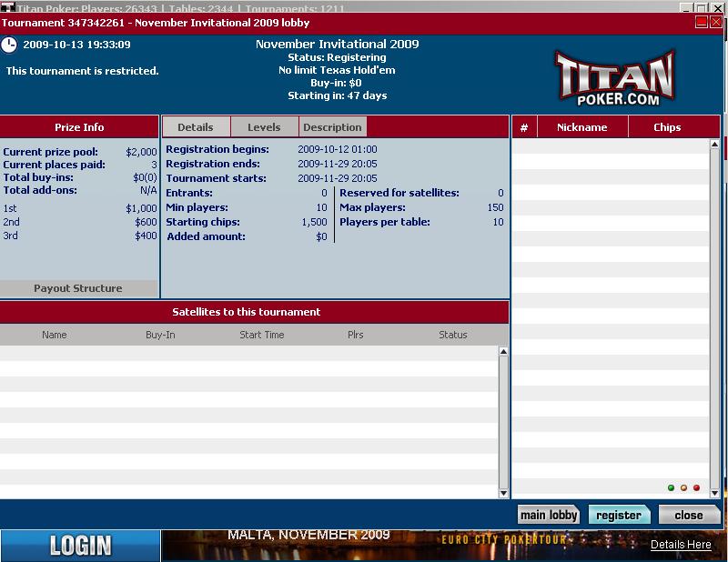This screenshot has width=728, height=562.
Task: Click the Prize Info header
Action: [x=79, y=127]
